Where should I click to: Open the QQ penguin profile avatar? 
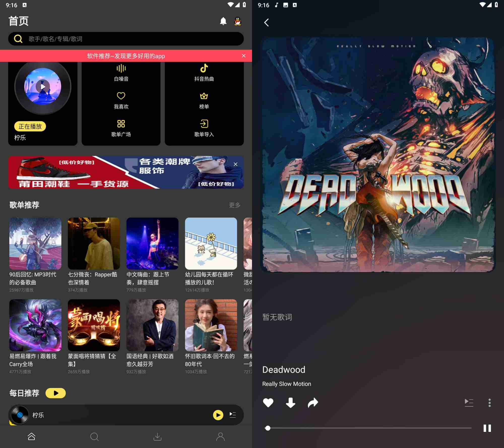point(238,21)
